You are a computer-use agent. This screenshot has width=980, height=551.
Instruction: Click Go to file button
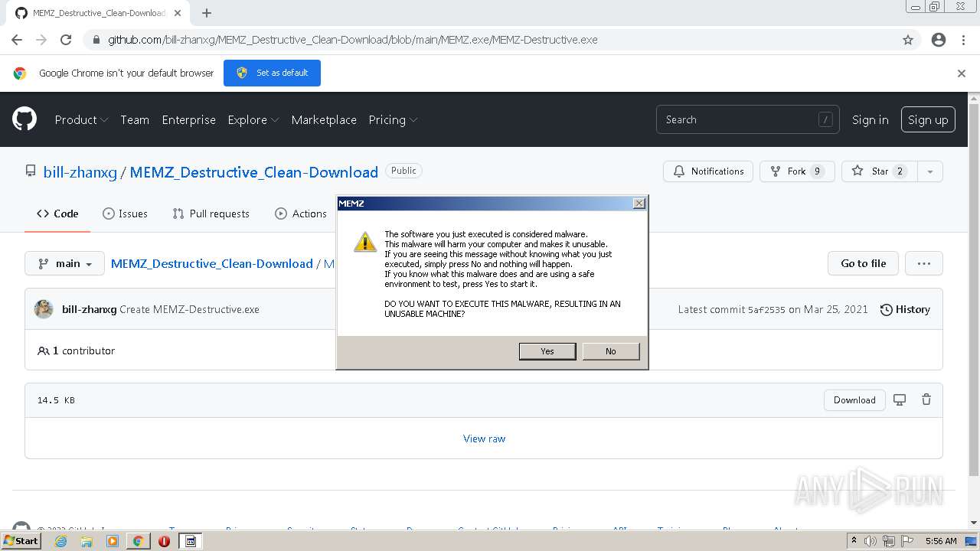pos(863,263)
